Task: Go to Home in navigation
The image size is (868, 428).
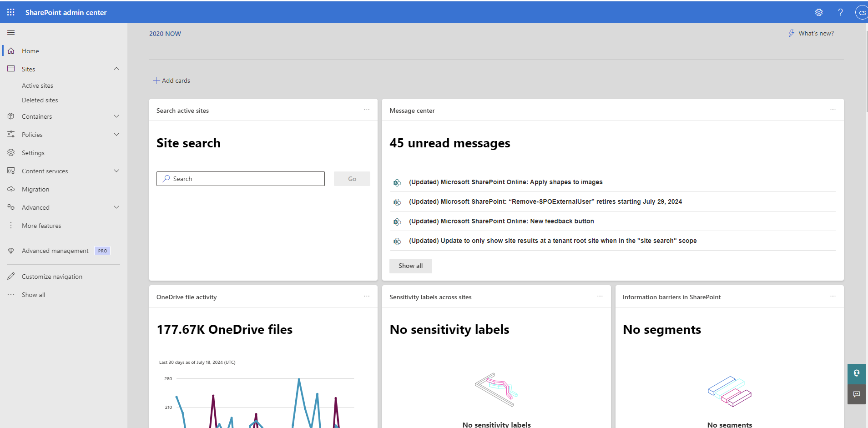Action: coord(64,51)
